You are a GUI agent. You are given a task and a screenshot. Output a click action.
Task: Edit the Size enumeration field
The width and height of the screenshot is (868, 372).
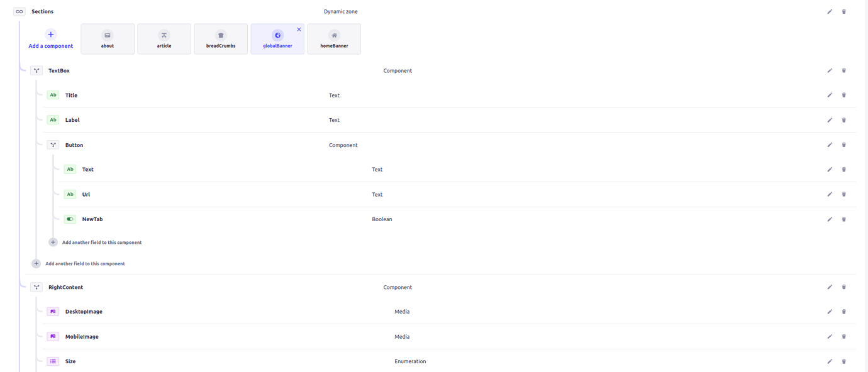(830, 361)
